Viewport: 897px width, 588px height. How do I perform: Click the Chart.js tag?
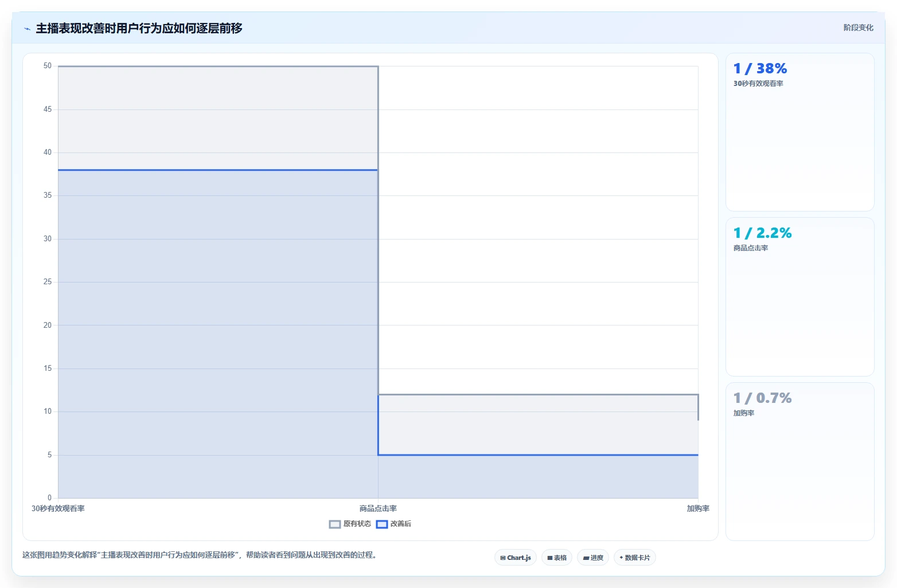click(x=516, y=558)
